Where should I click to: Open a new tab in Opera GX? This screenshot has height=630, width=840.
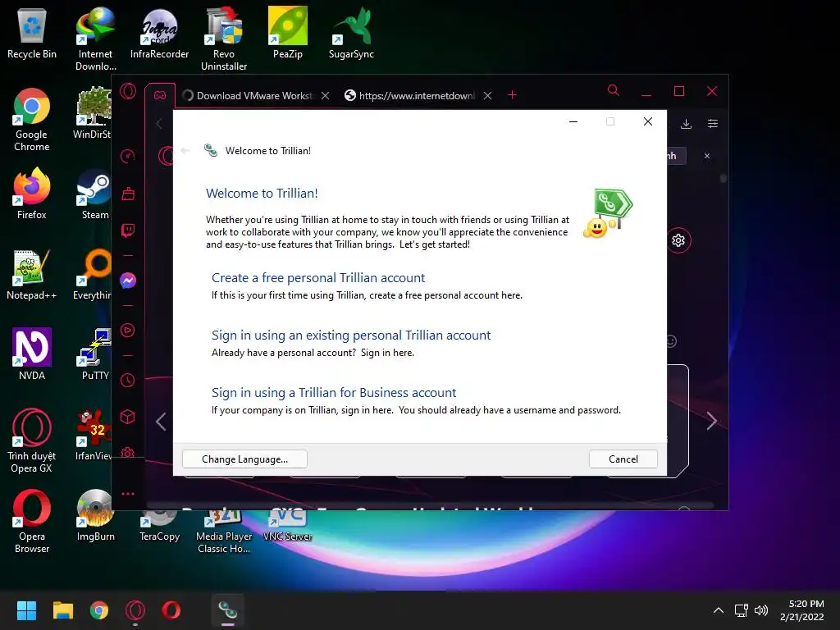[512, 95]
